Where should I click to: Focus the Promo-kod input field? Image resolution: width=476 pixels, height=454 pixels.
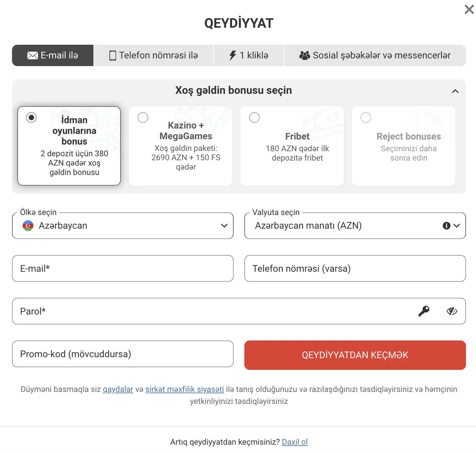coord(123,354)
